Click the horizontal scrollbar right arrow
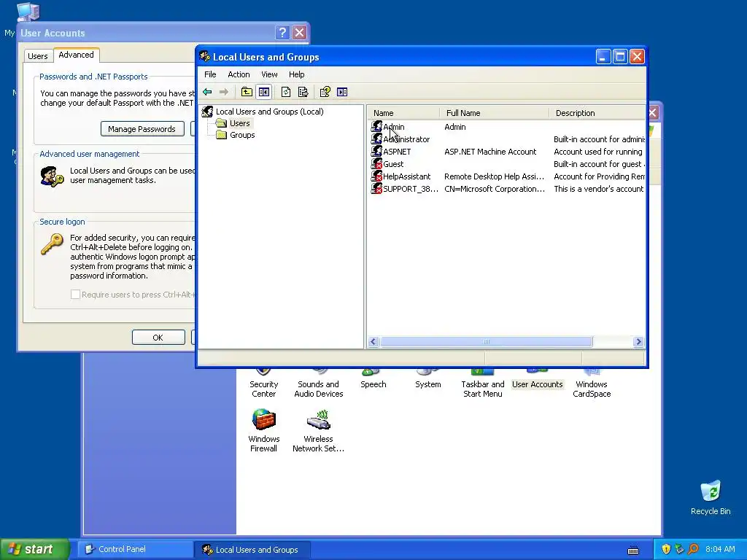This screenshot has height=560, width=747. [638, 342]
